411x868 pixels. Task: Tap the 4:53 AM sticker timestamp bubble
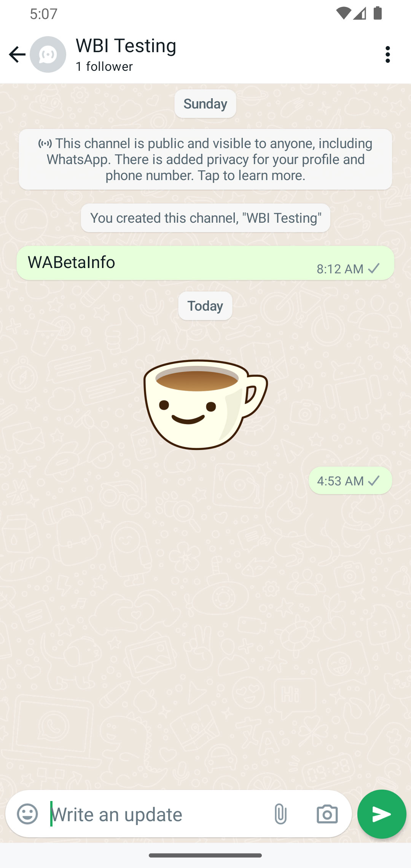[x=350, y=480]
